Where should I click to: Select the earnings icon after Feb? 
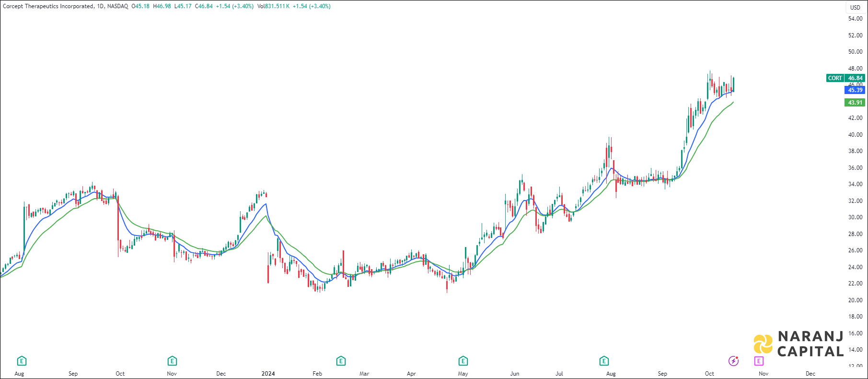click(341, 361)
